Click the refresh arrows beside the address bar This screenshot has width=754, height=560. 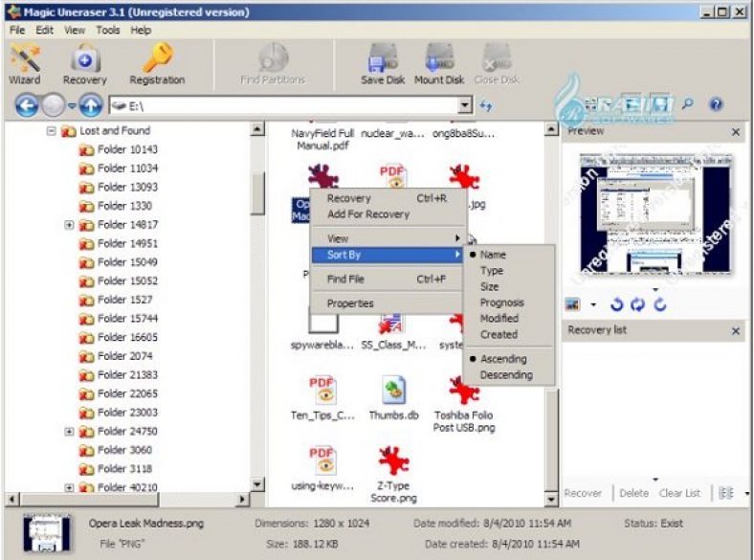coord(486,105)
